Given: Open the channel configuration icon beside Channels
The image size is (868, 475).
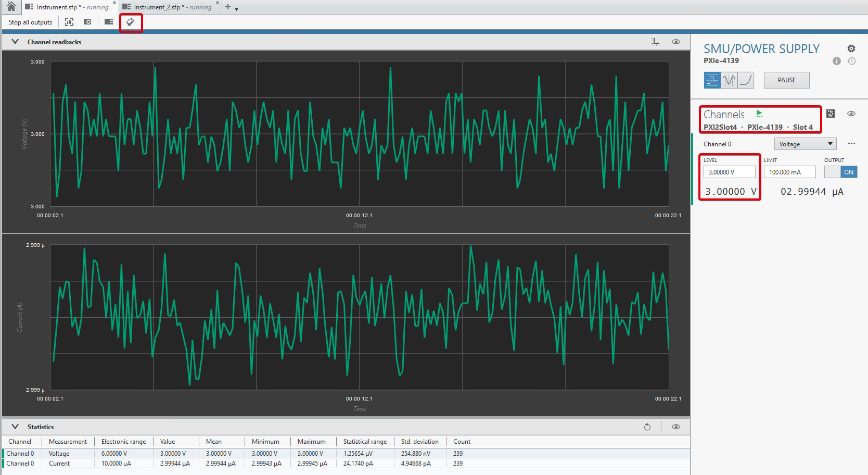Looking at the screenshot, I should [x=831, y=114].
